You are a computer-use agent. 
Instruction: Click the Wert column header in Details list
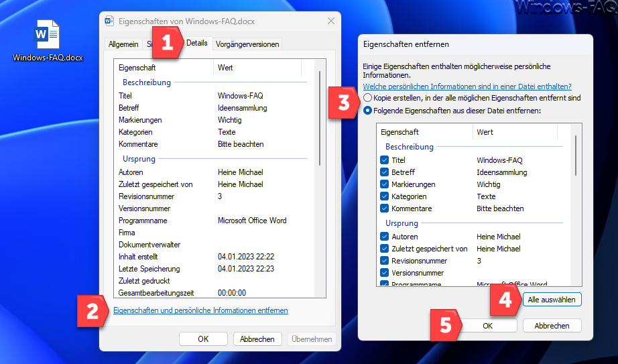coord(257,68)
